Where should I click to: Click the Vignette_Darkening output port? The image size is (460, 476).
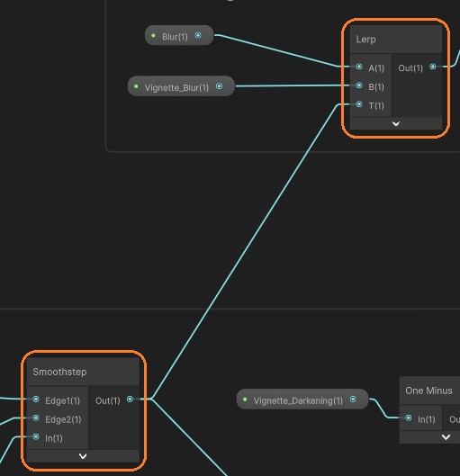pos(353,400)
